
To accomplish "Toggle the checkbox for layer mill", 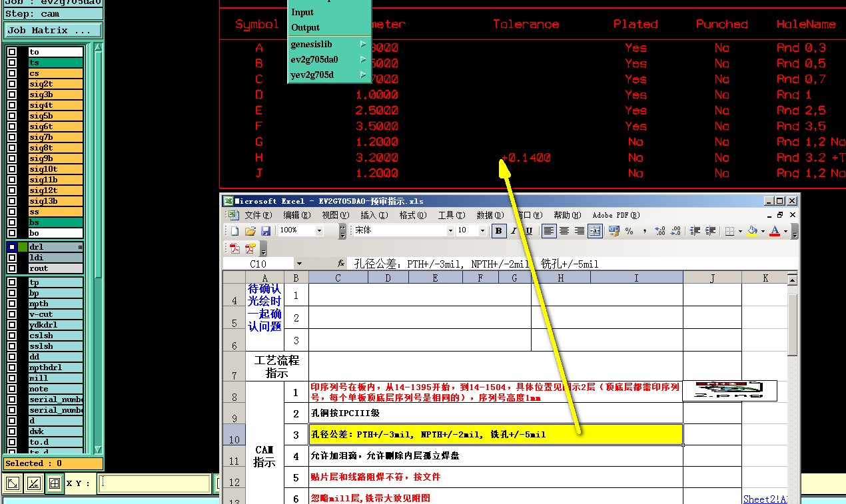I will tap(12, 378).
